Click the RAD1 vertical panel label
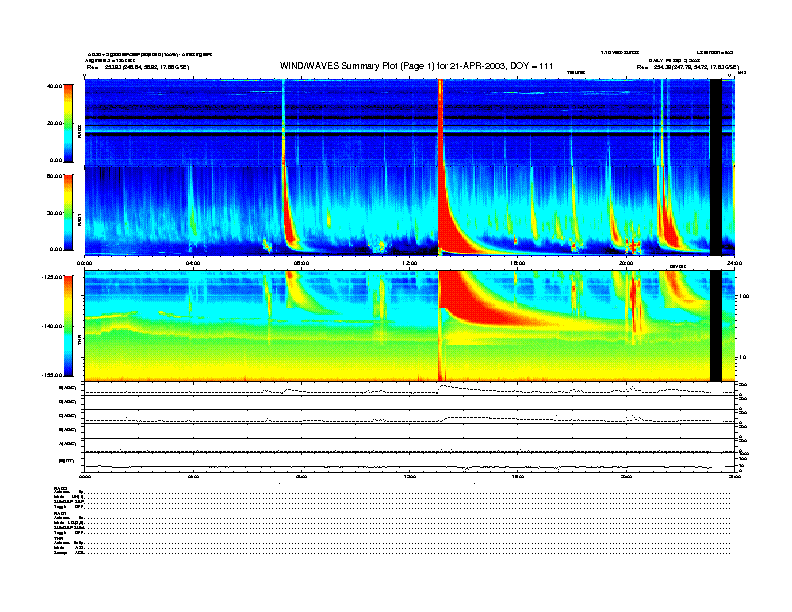792x612 pixels. pos(79,220)
